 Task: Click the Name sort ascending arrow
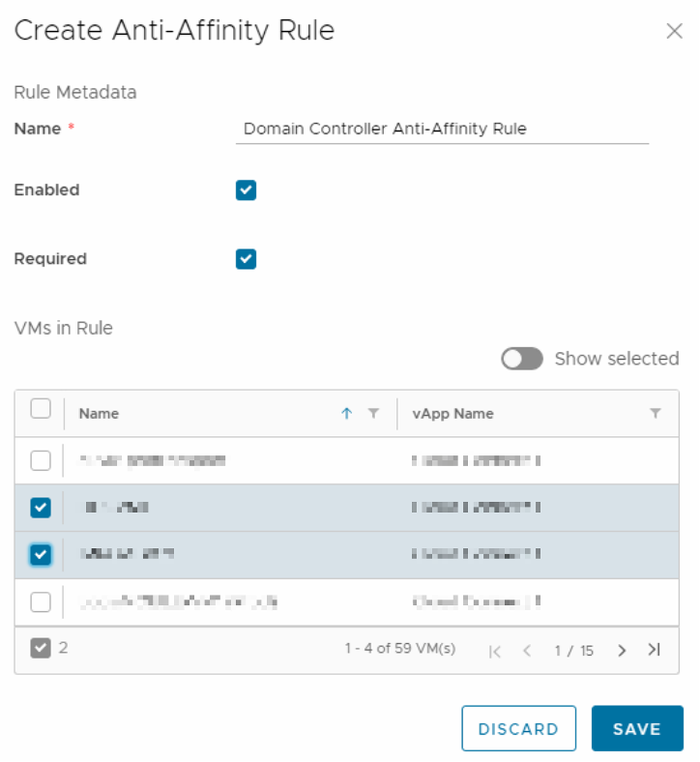[x=347, y=414]
